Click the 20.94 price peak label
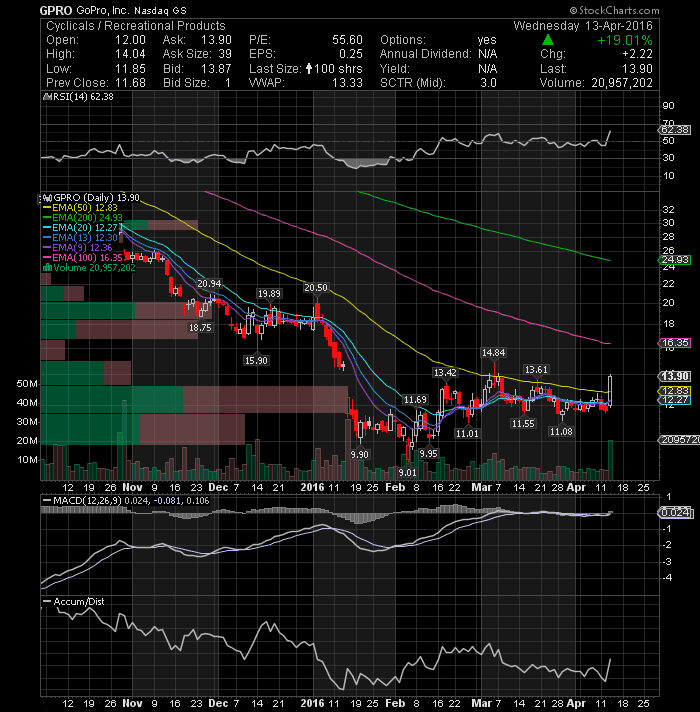700x712 pixels. coord(209,284)
